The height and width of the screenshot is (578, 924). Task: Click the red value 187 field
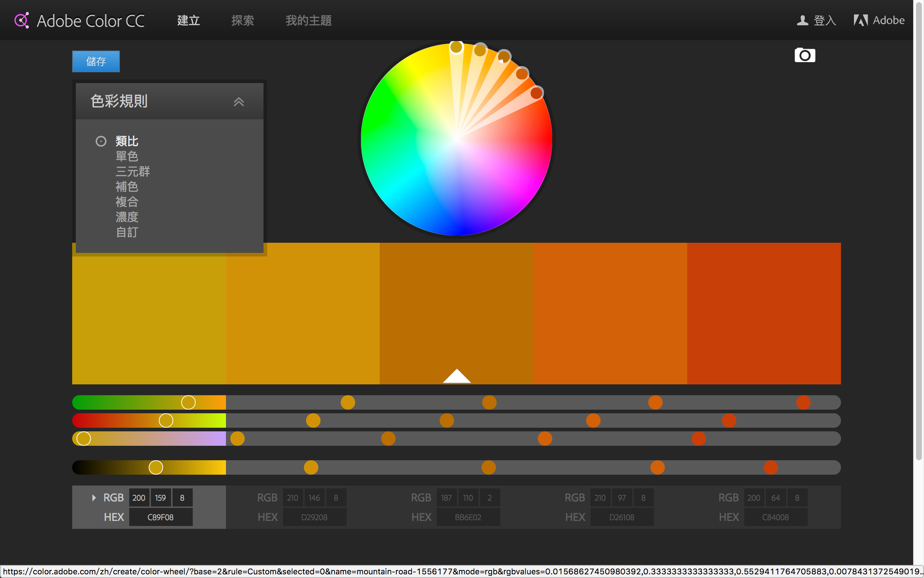coord(447,498)
